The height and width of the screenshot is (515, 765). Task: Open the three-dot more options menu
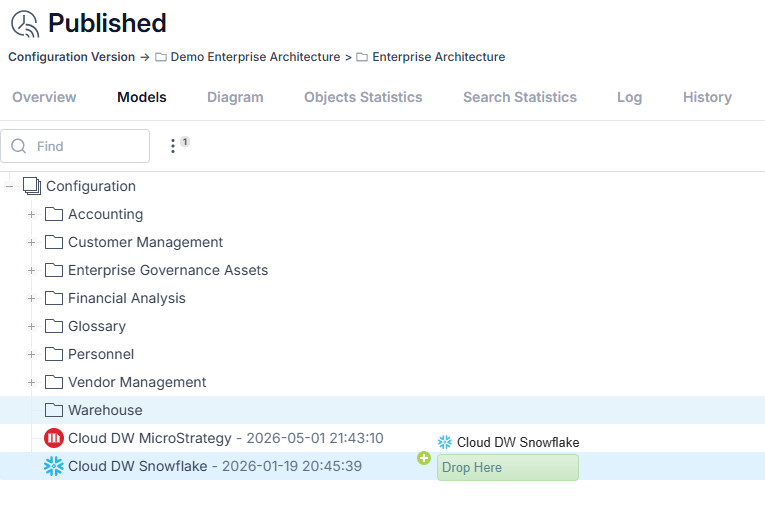click(x=173, y=146)
